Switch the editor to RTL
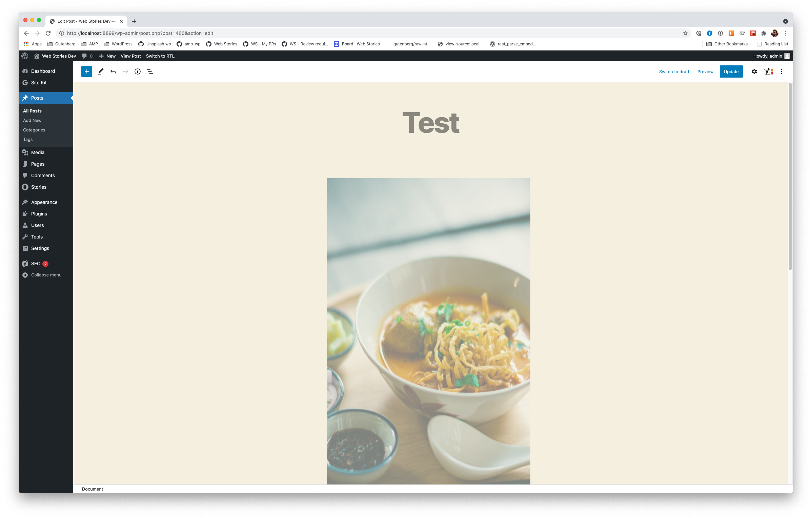The image size is (812, 518). pos(160,56)
